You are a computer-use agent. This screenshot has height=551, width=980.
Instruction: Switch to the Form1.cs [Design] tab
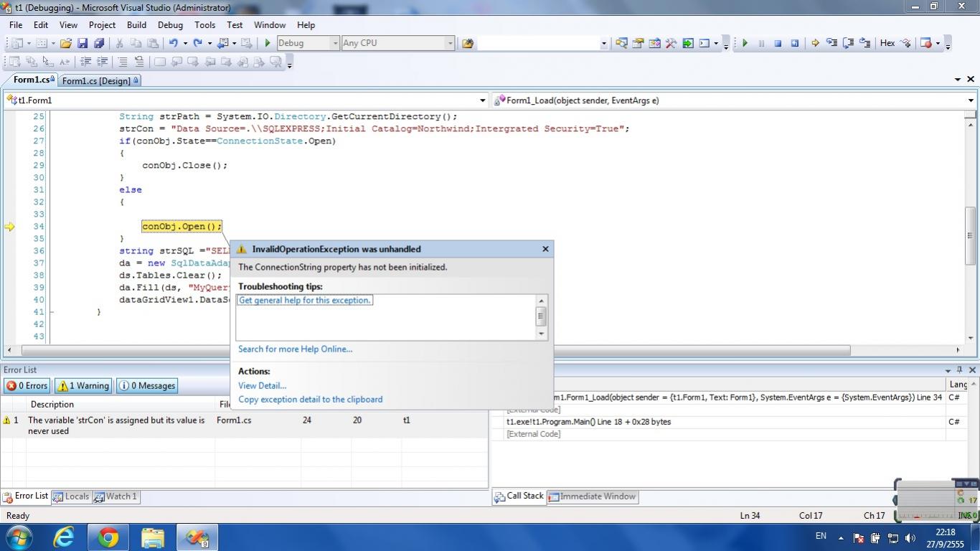100,80
